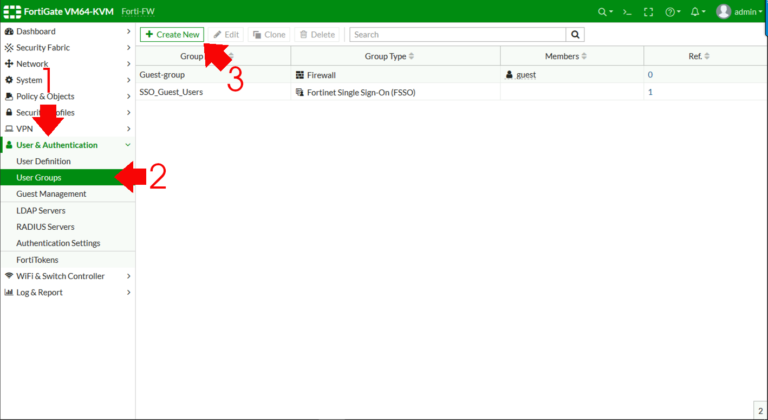Image resolution: width=768 pixels, height=420 pixels.
Task: Click the search magnifier button beside Search field
Action: click(575, 34)
